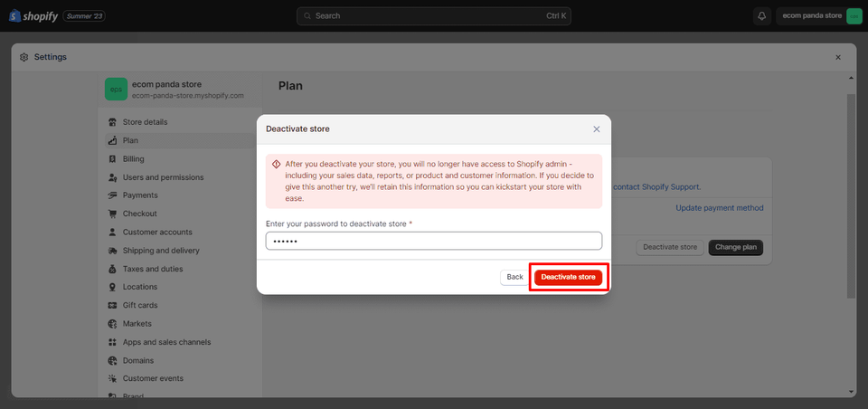
Task: Close the Settings panel
Action: [x=838, y=57]
